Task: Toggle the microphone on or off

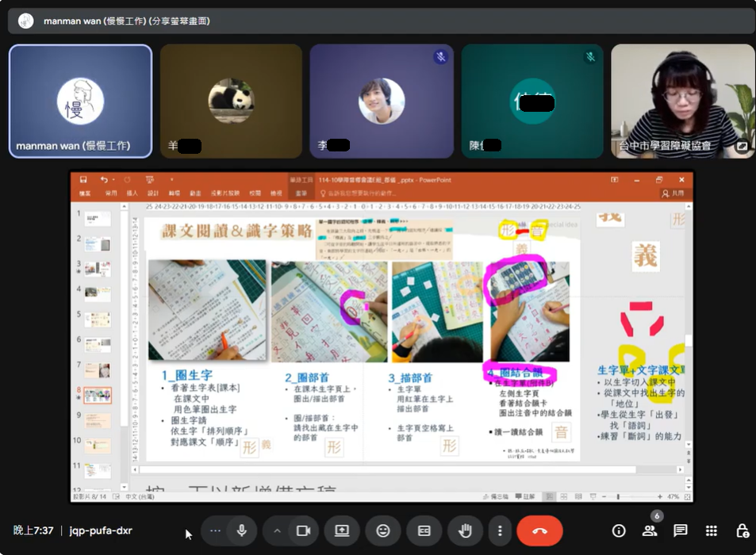Action: click(241, 531)
